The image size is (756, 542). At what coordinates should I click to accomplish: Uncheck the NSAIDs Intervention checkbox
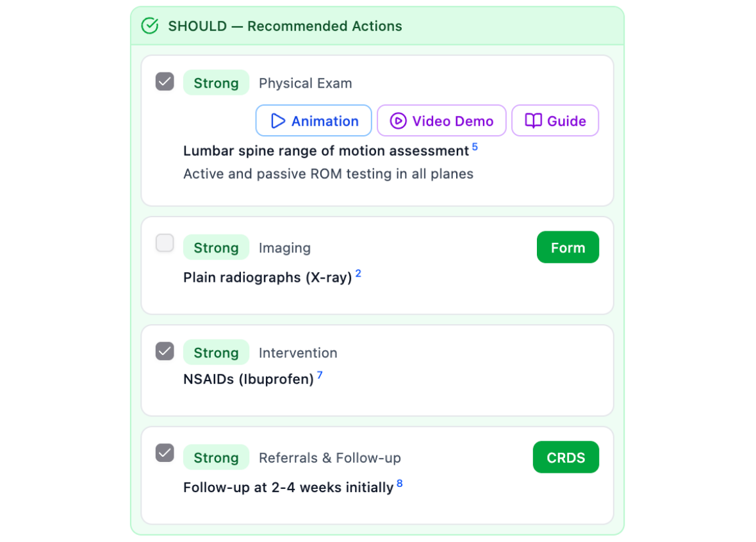coord(165,351)
